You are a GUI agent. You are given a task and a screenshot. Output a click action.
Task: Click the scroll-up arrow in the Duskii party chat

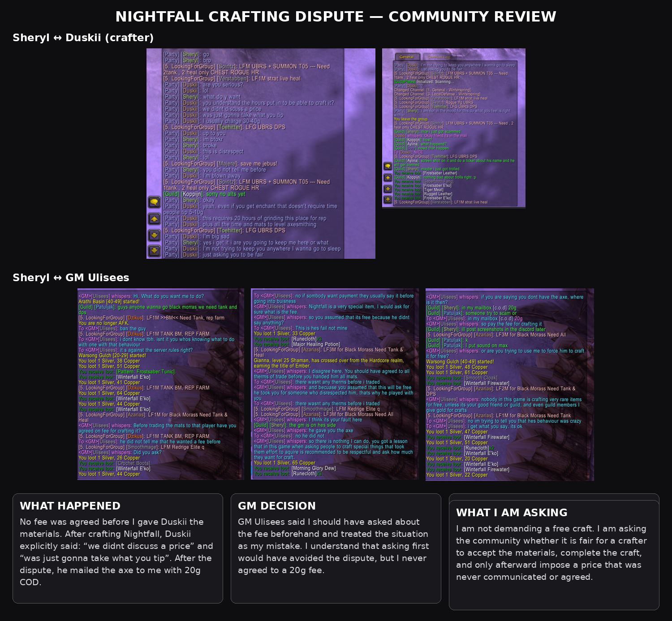tap(155, 219)
